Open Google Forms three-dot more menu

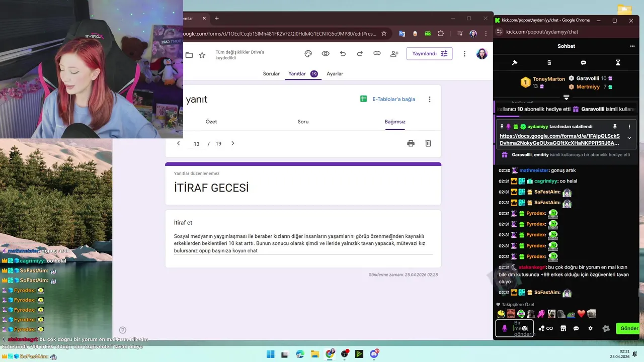[464, 54]
